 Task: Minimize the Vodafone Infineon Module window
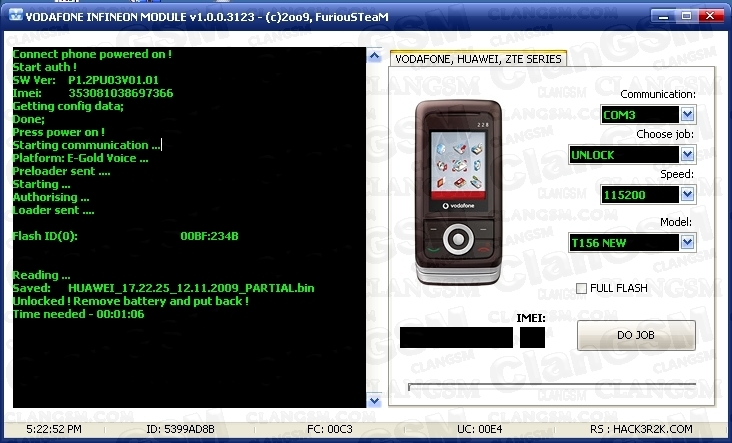(663, 16)
